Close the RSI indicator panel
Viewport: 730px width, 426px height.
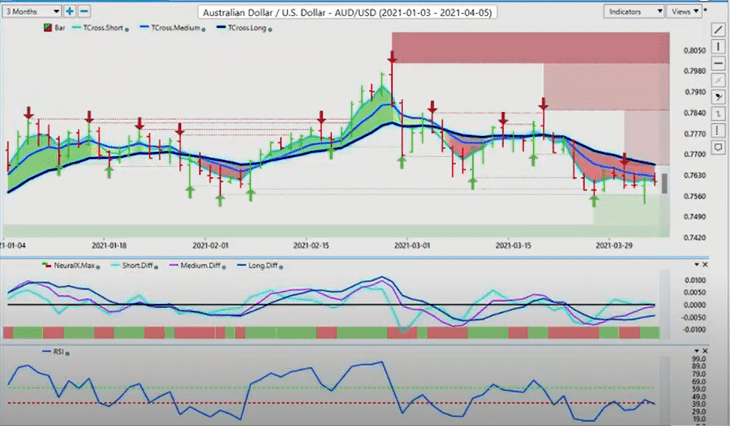pyautogui.click(x=705, y=351)
